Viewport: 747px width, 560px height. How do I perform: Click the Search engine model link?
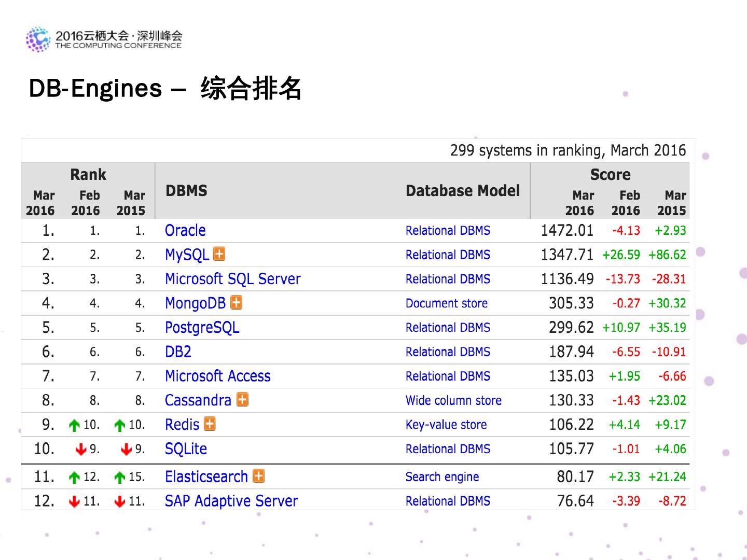pyautogui.click(x=442, y=477)
